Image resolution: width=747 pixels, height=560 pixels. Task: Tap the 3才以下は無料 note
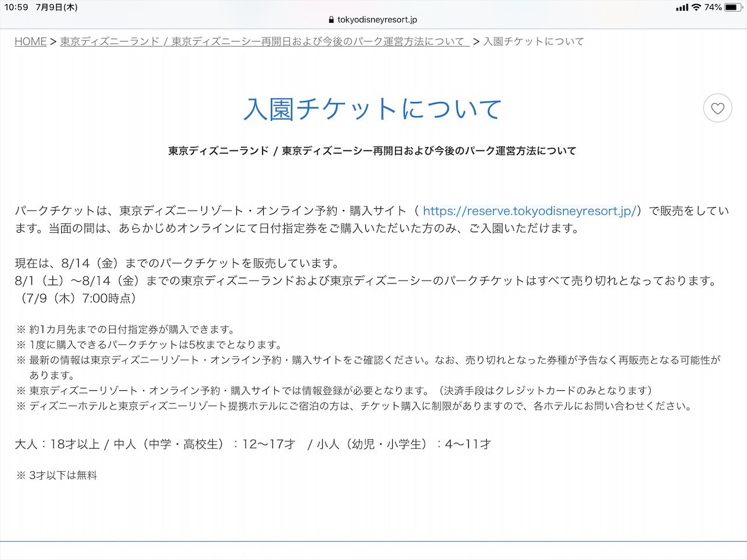pyautogui.click(x=57, y=475)
